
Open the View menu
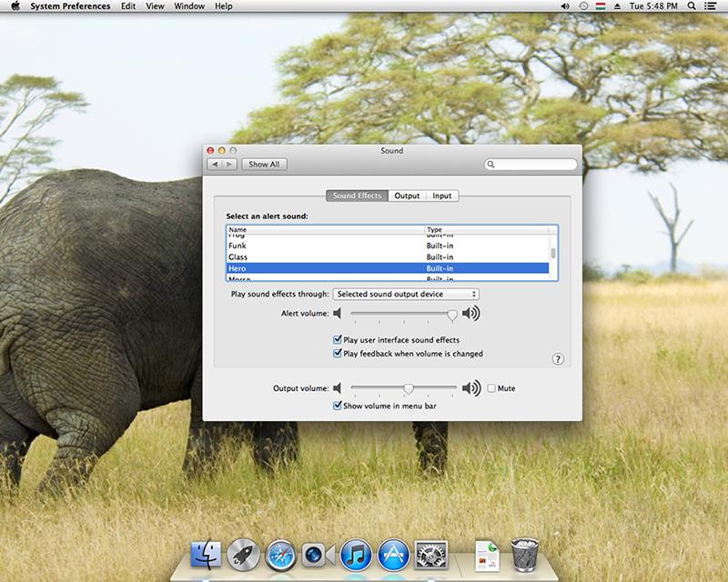155,6
